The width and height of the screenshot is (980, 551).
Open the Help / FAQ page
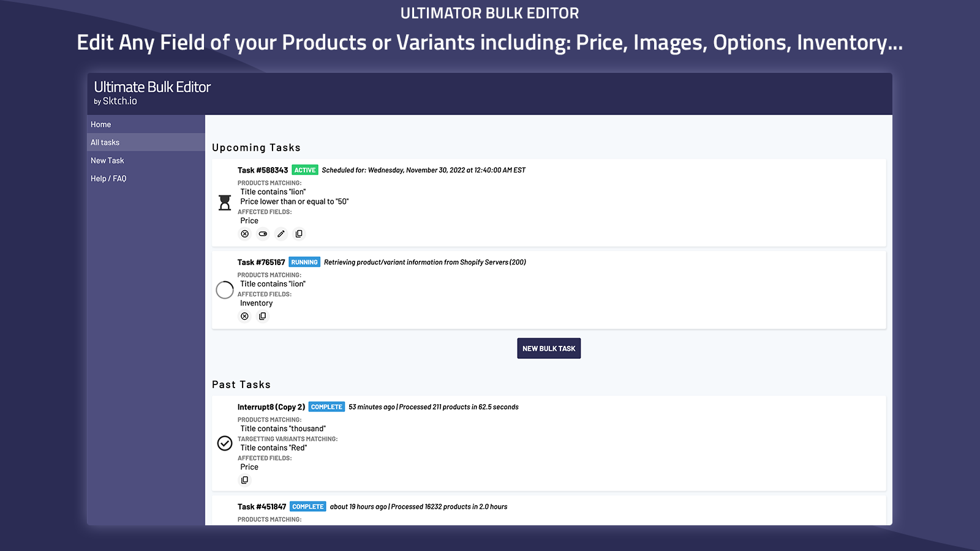coord(108,178)
